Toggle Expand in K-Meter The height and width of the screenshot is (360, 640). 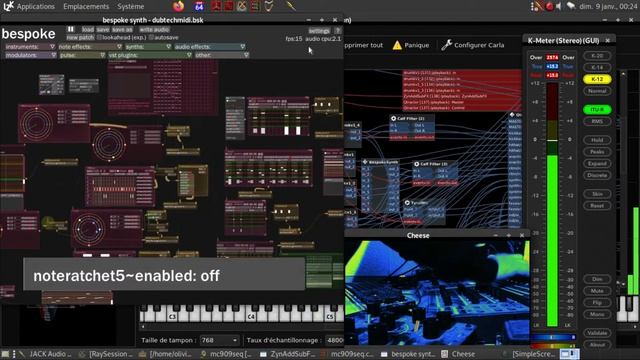tap(597, 164)
